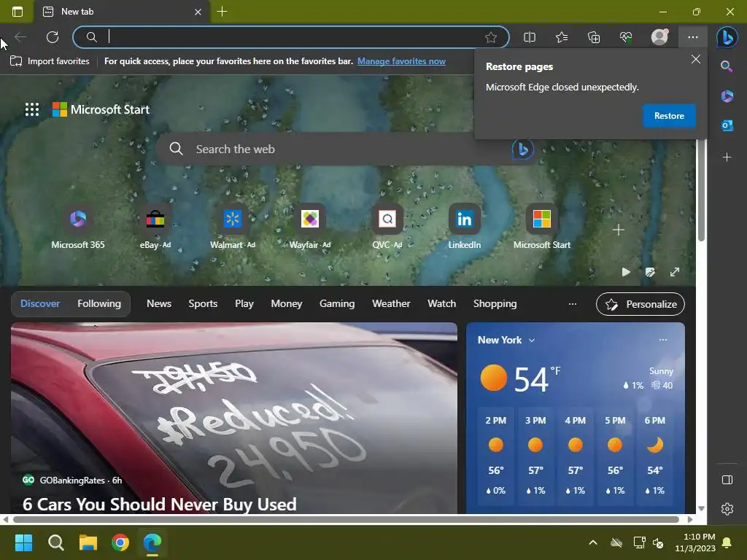Open Outlook in the sidebar
The width and height of the screenshot is (747, 560).
pos(727,125)
